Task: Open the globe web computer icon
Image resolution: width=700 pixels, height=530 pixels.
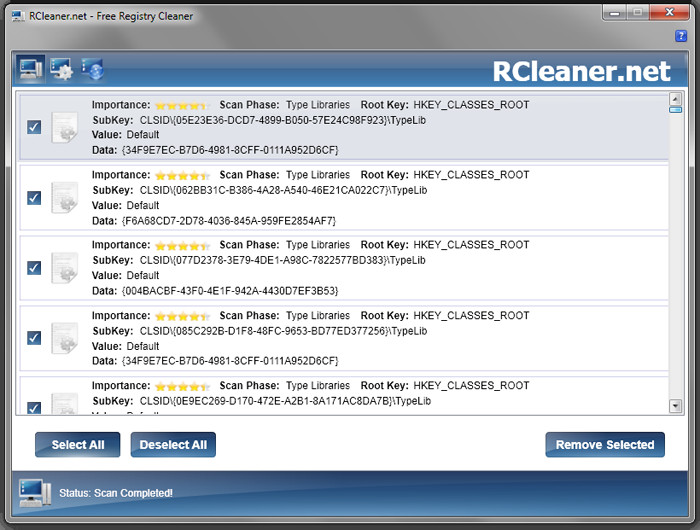Action: (92, 69)
